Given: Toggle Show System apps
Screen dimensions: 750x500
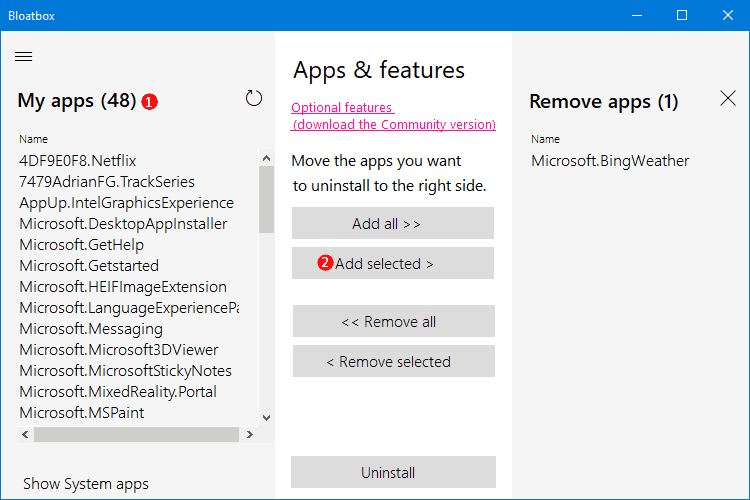Looking at the screenshot, I should pyautogui.click(x=86, y=484).
